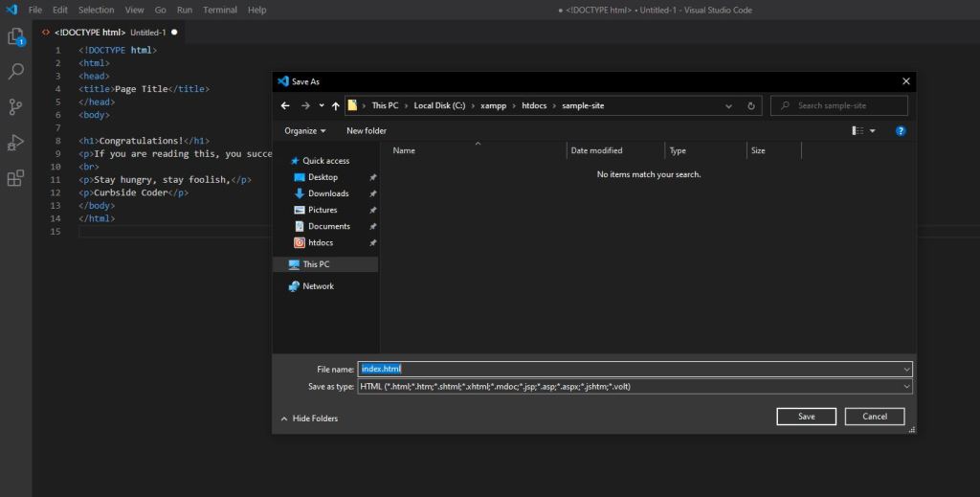Click the Cancel button
980x497 pixels.
coord(875,417)
